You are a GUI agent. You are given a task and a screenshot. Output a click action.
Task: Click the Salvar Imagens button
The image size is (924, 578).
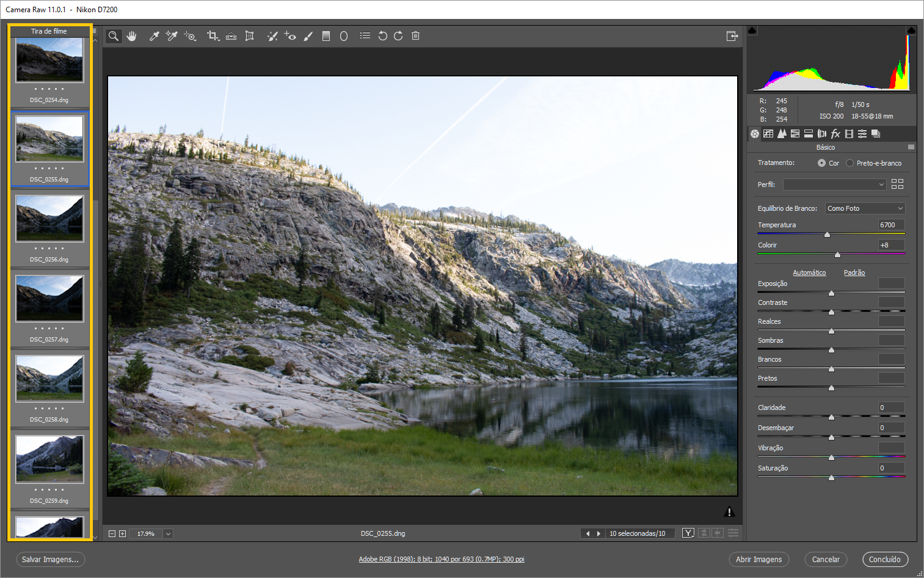click(x=50, y=559)
